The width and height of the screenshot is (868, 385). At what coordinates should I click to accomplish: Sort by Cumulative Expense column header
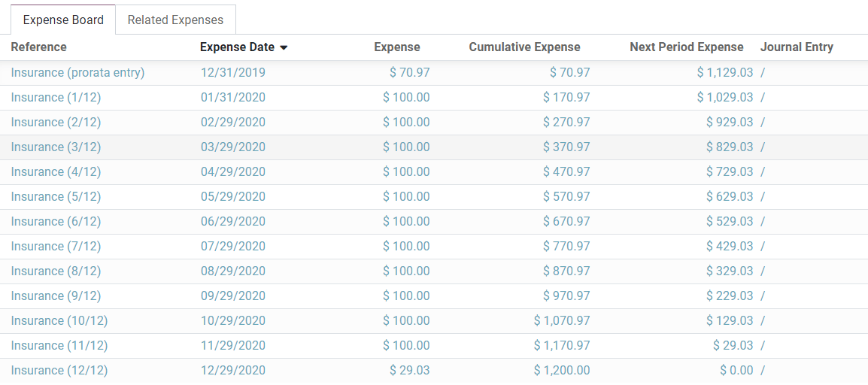point(524,47)
